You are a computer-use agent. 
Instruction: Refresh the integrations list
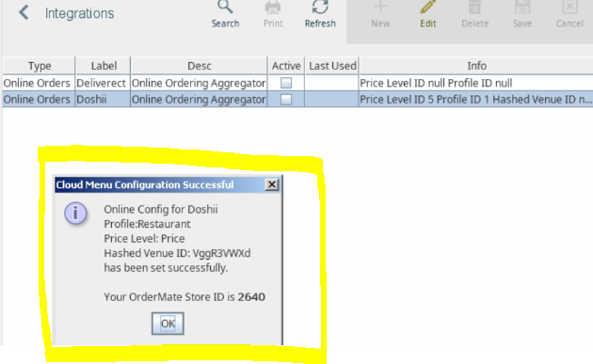tap(320, 14)
